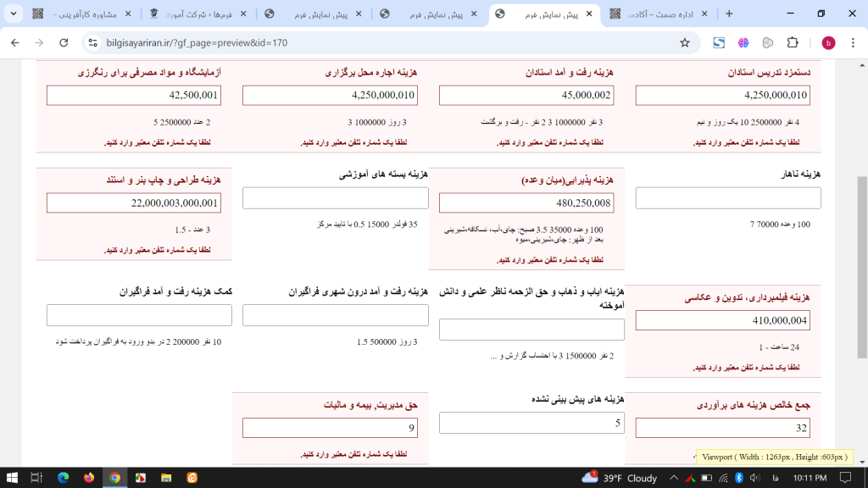Screen dimensions: 868x488
Task: Click the back navigation arrow
Action: pos(15,42)
